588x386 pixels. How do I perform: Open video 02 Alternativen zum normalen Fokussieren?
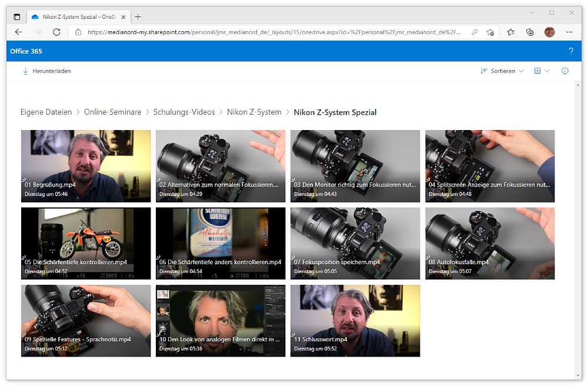[220, 166]
